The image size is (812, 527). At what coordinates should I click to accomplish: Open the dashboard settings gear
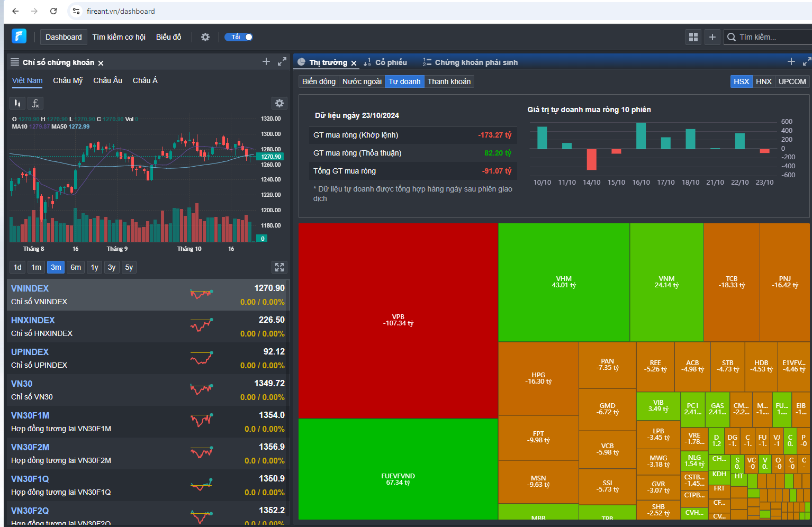(205, 37)
